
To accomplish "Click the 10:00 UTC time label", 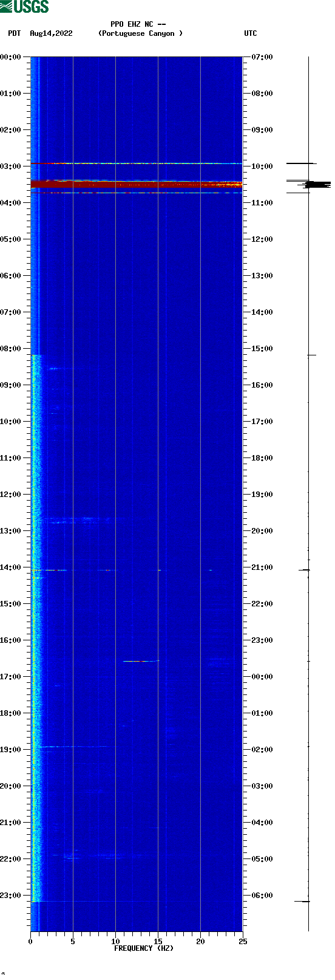I will pyautogui.click(x=262, y=166).
